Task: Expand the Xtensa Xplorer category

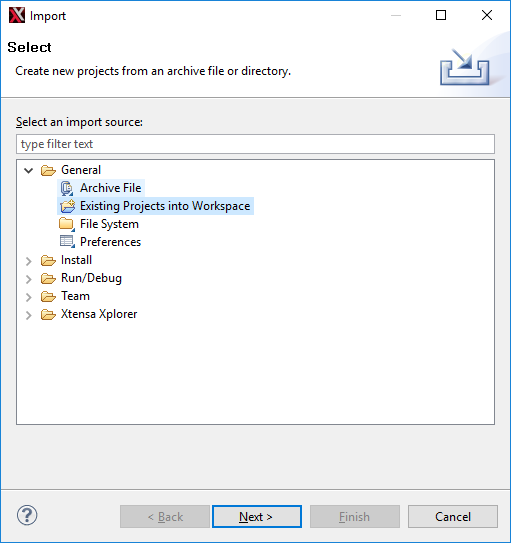Action: click(x=28, y=315)
